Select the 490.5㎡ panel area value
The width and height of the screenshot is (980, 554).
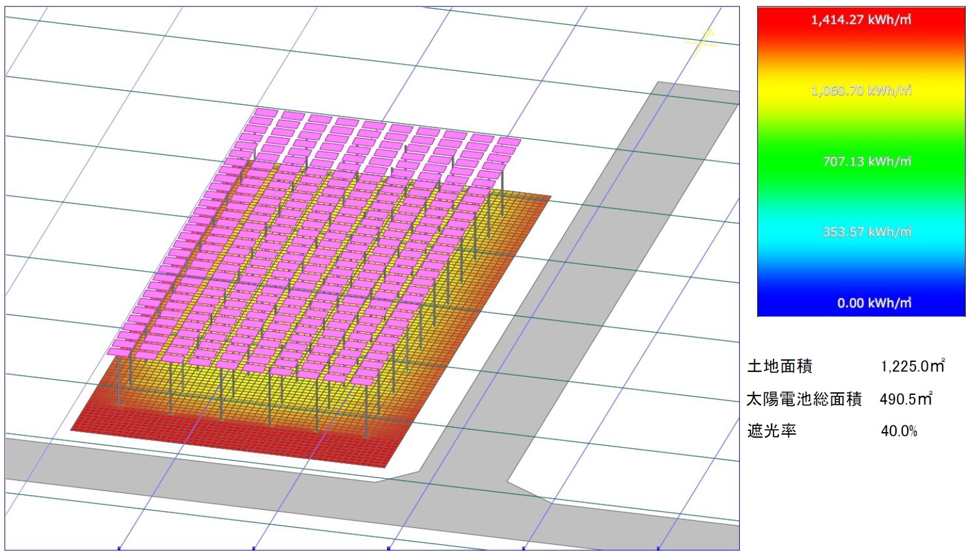(x=906, y=399)
